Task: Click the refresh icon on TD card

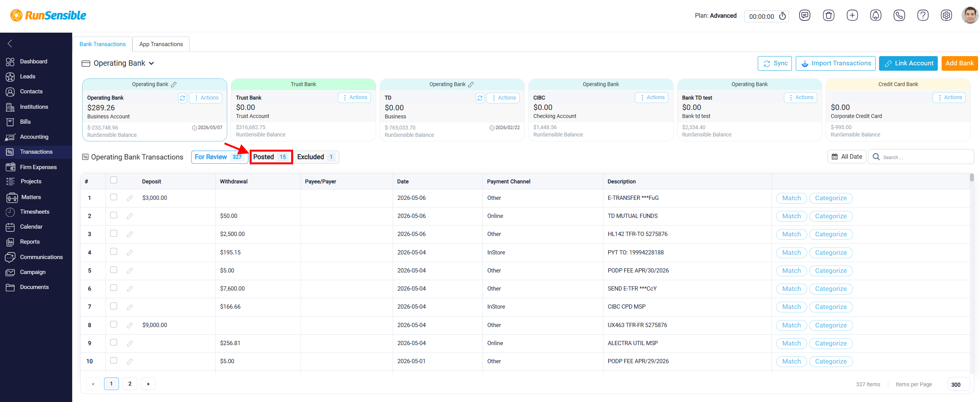Action: [x=480, y=98]
